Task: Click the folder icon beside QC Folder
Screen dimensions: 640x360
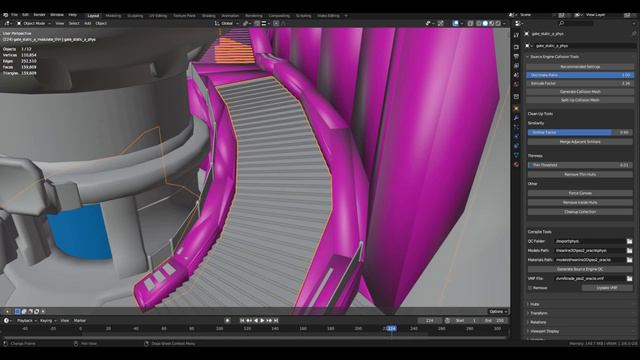Action: (x=629, y=241)
